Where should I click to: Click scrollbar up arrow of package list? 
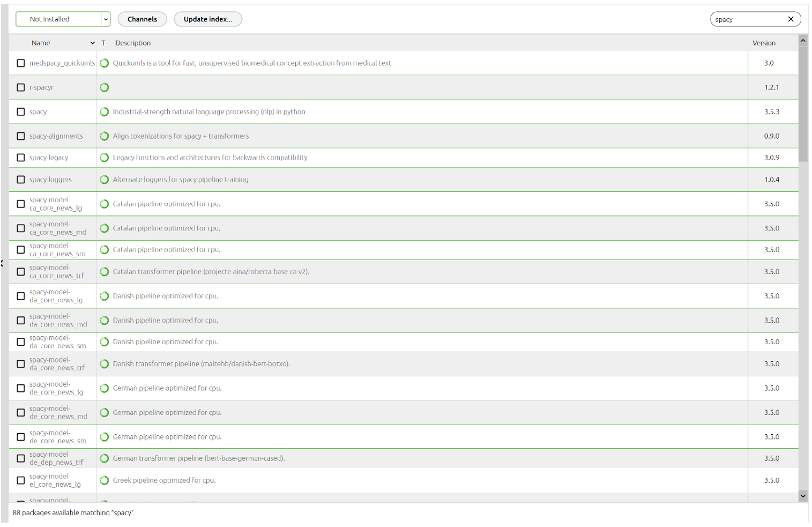click(x=803, y=40)
